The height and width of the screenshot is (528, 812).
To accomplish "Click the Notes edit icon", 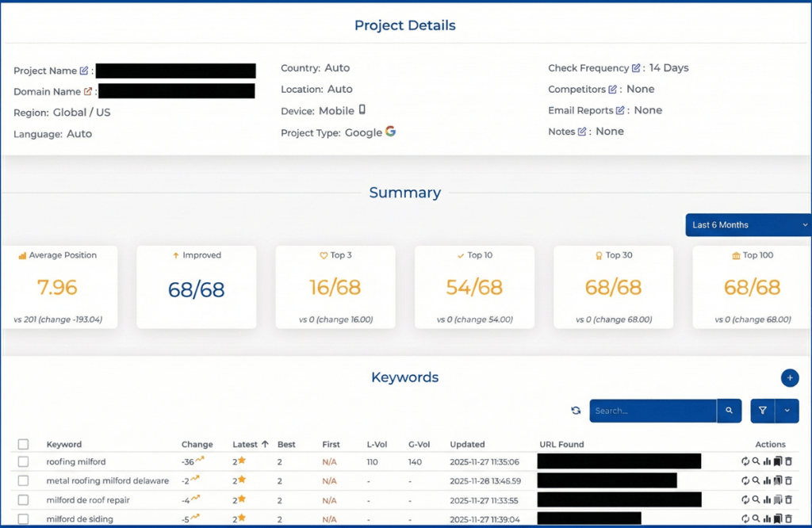I will tap(582, 132).
